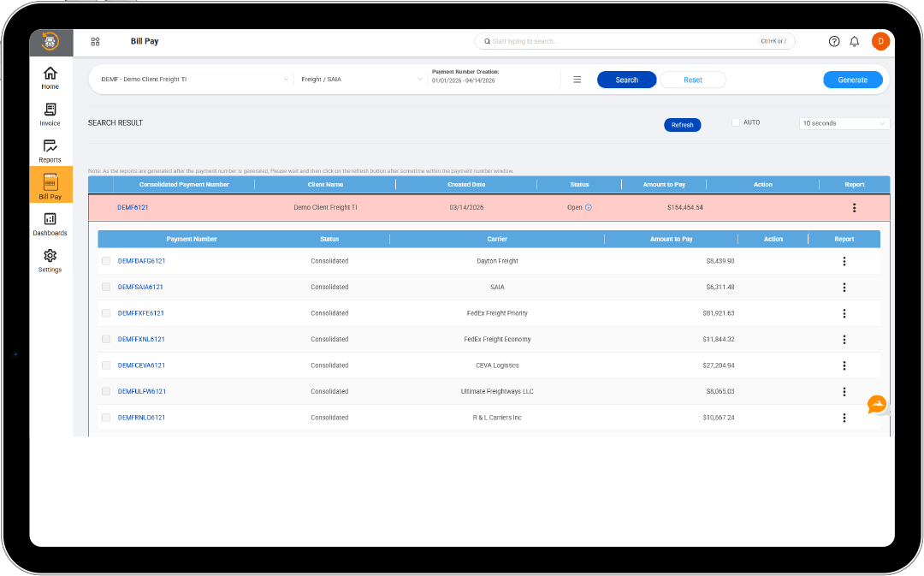Open the filter lines menu icon

(577, 80)
